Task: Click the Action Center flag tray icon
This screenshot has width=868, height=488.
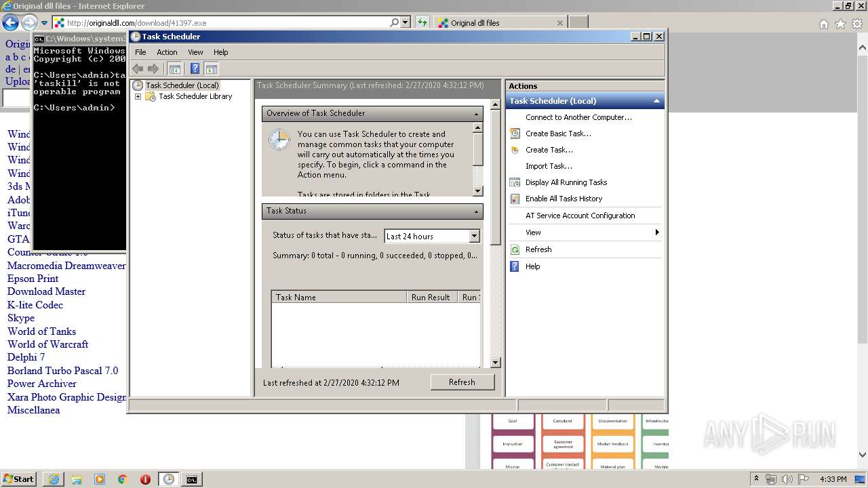Action: (x=804, y=479)
